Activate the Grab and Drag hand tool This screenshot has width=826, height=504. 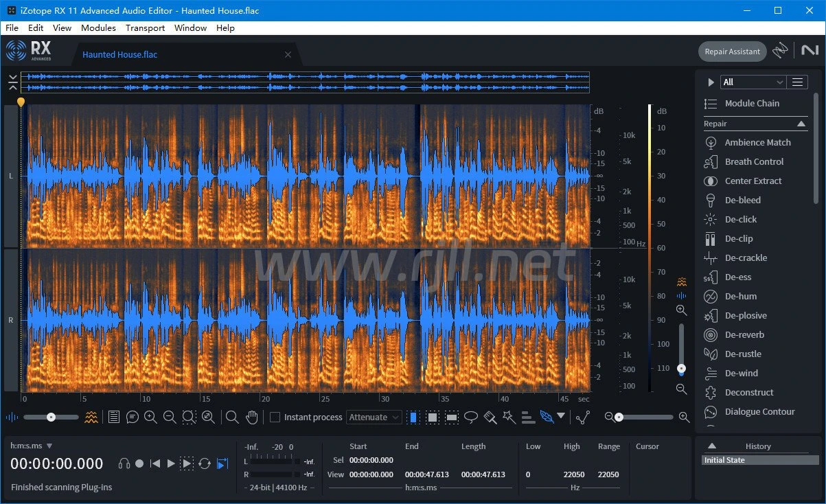pyautogui.click(x=252, y=417)
